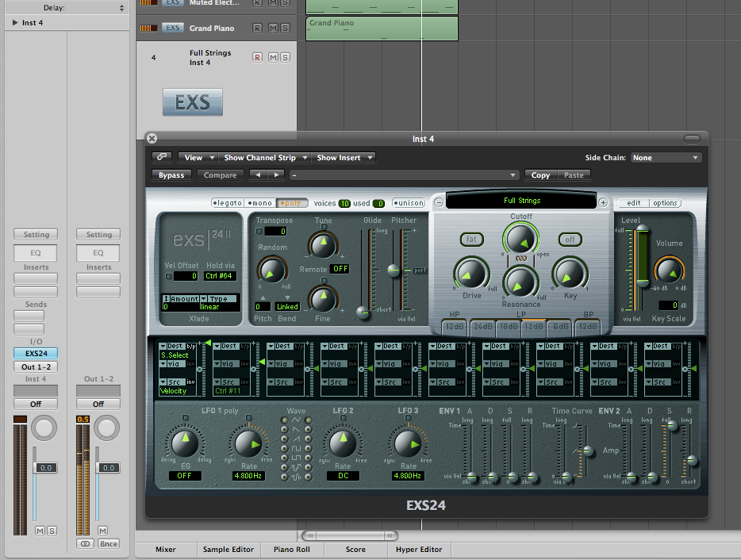This screenshot has width=741, height=560.
Task: Click the EXS24 options button
Action: (665, 203)
